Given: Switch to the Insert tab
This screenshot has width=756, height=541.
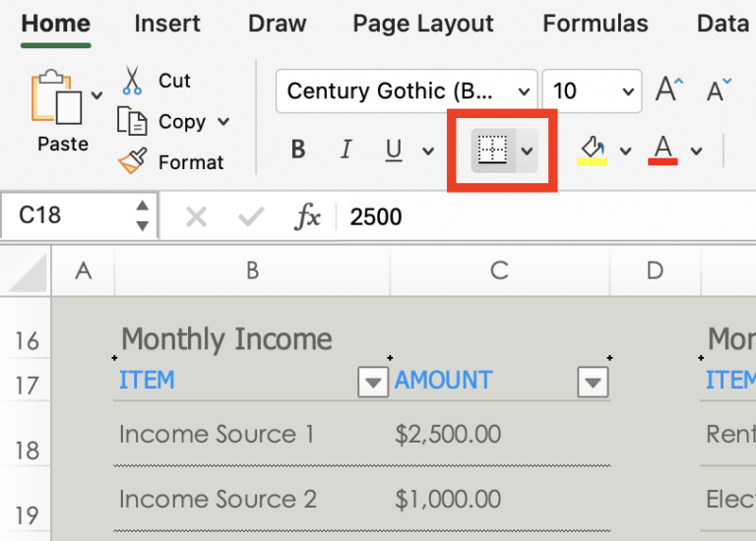Looking at the screenshot, I should [x=166, y=24].
